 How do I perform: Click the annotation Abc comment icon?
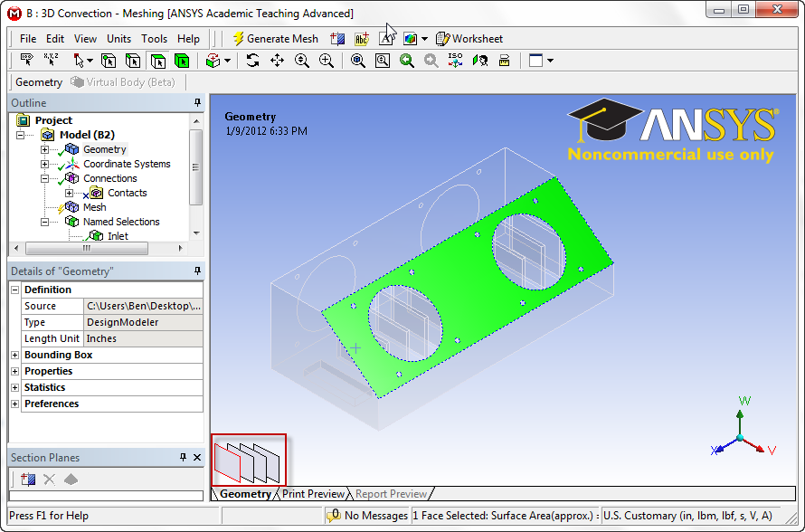tap(362, 39)
